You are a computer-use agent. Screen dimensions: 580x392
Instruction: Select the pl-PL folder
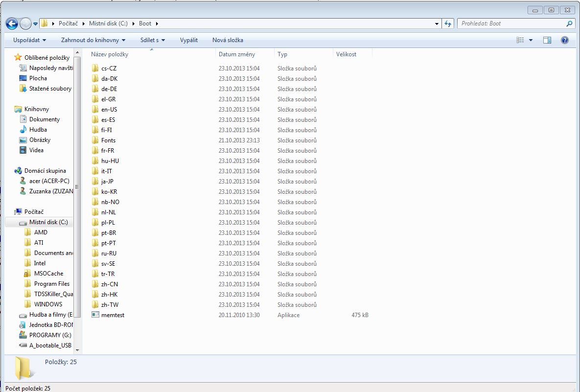(108, 222)
